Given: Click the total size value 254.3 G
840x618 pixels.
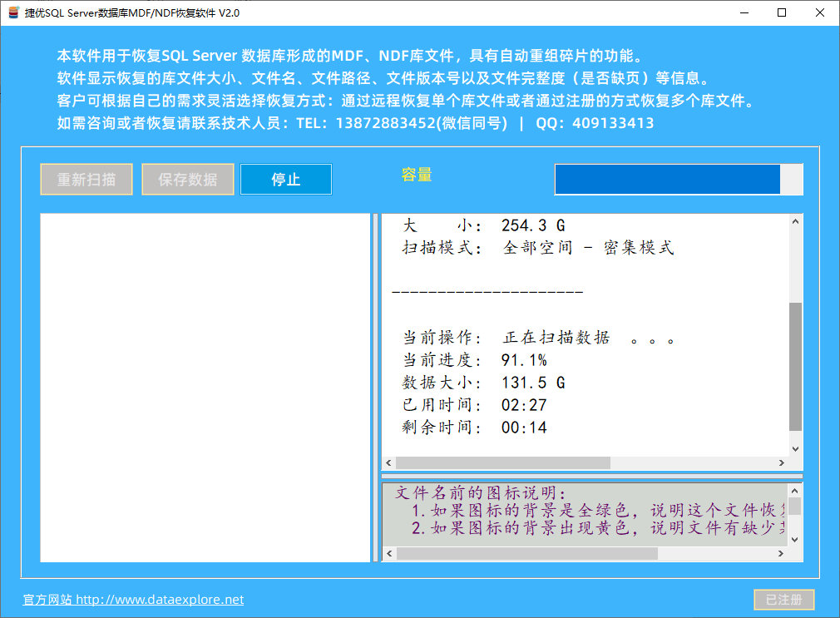Looking at the screenshot, I should pos(534,225).
